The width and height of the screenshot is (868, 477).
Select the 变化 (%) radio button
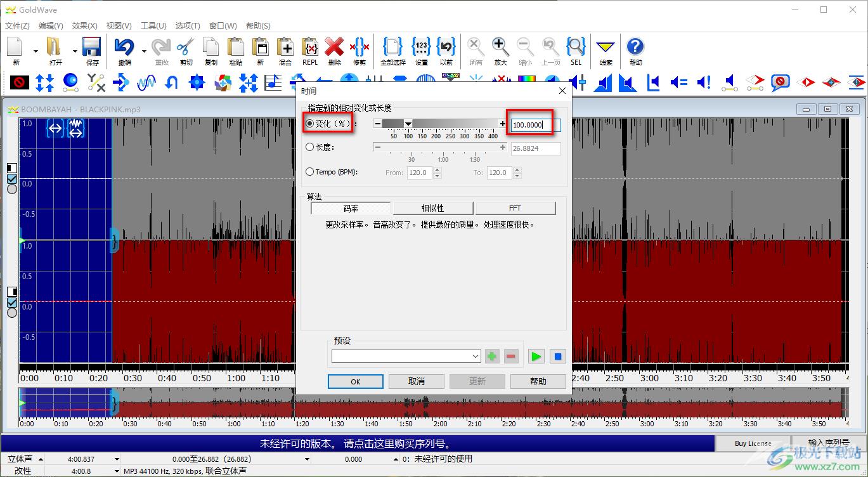(310, 124)
